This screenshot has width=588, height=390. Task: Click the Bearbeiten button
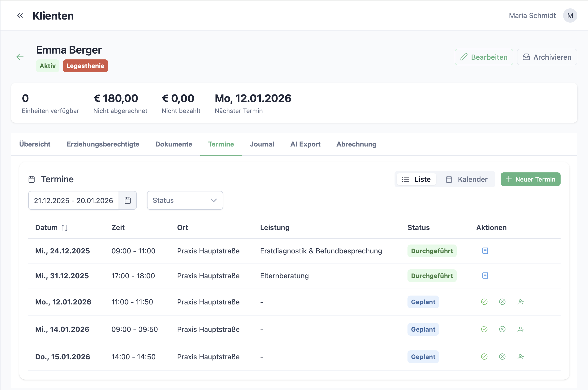484,57
